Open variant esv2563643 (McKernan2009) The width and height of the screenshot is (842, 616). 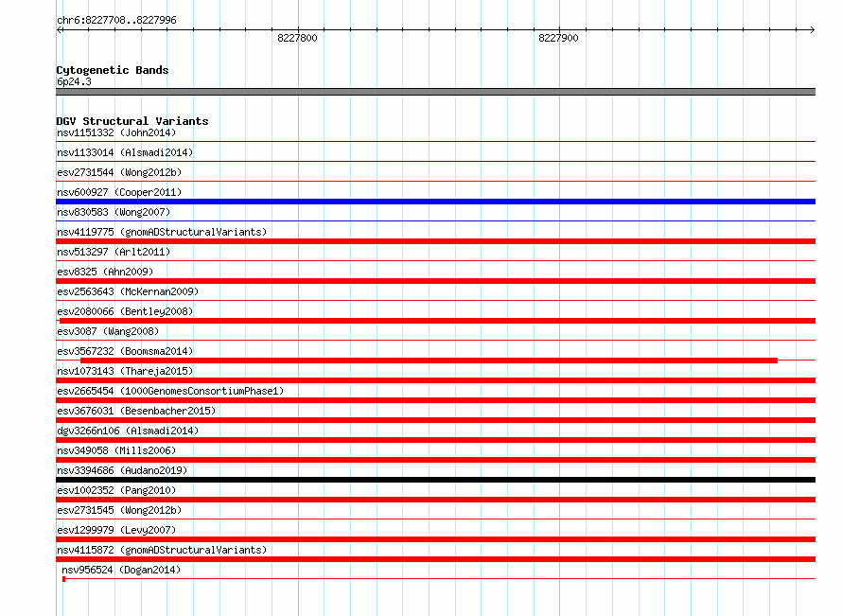tap(128, 291)
